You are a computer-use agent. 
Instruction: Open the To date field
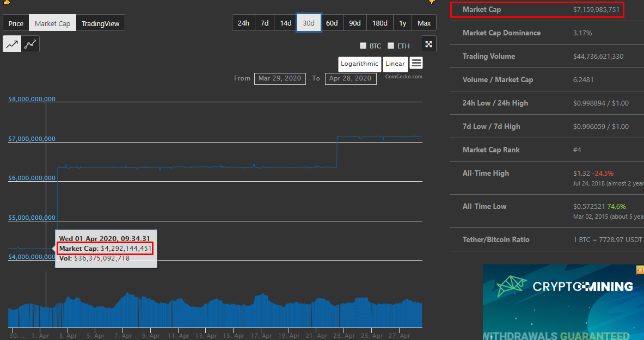(x=351, y=78)
